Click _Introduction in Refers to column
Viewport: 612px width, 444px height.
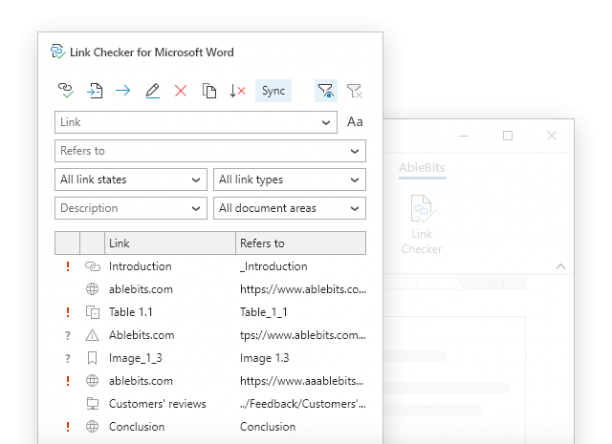(274, 266)
